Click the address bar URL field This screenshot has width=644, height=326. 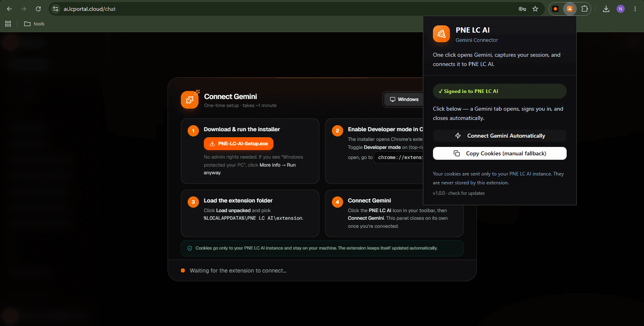click(x=282, y=9)
